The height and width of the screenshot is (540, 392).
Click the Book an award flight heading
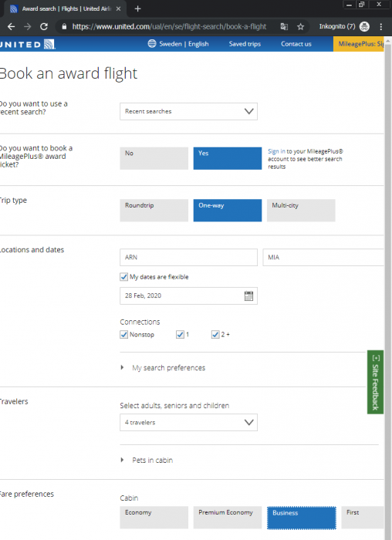coord(68,73)
